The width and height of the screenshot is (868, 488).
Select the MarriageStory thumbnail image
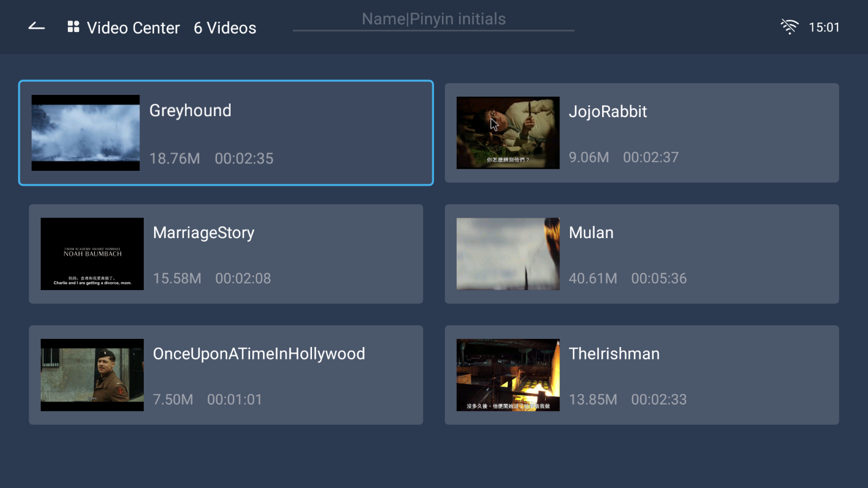[92, 254]
